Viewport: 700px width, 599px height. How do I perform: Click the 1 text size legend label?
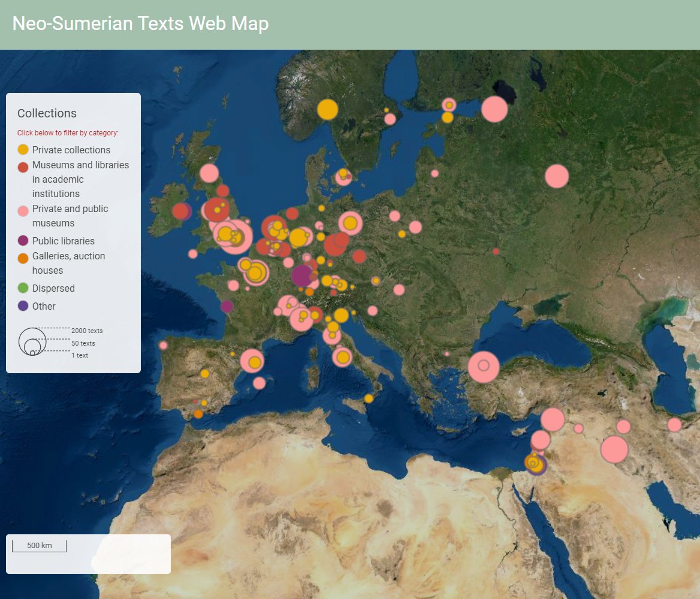tap(80, 355)
